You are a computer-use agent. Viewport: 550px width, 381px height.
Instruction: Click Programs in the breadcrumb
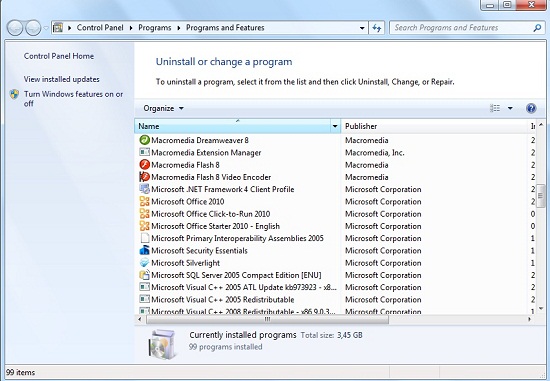tap(155, 28)
